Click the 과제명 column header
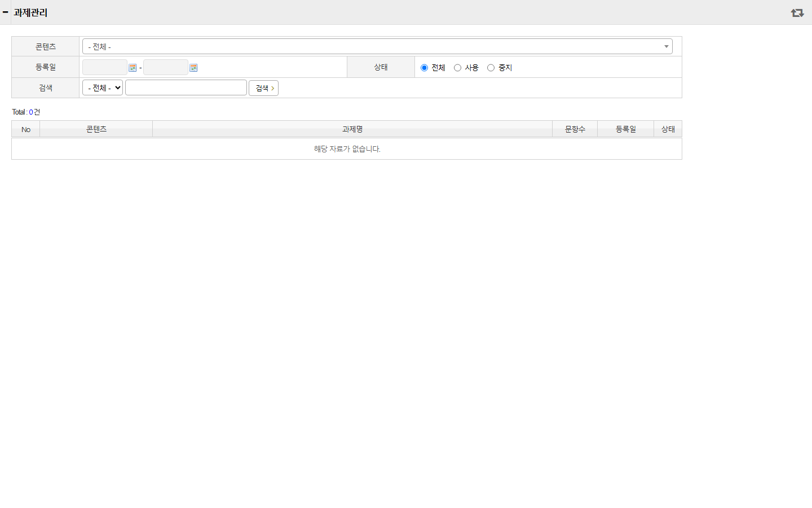The image size is (812, 508). point(352,129)
